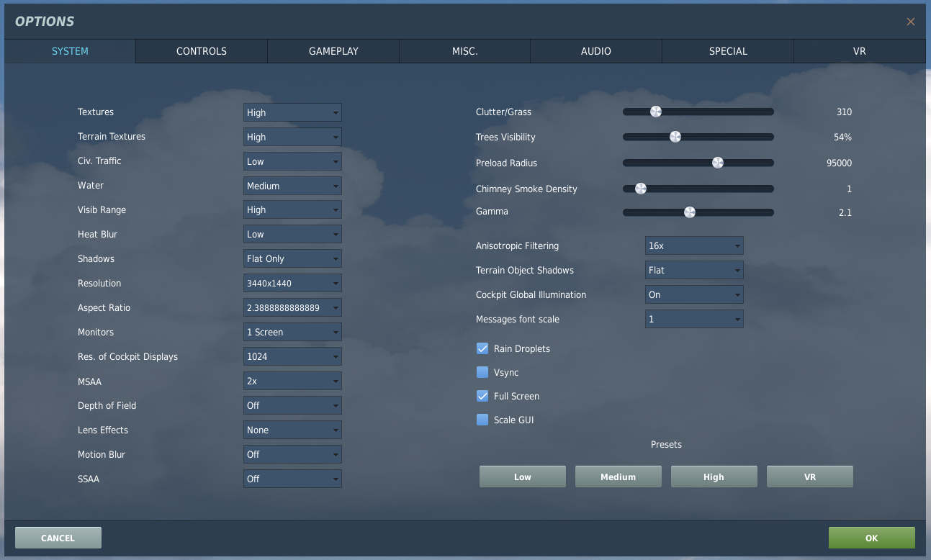Open the Messages font scale dropdown
The width and height of the screenshot is (931, 560).
pyautogui.click(x=694, y=319)
